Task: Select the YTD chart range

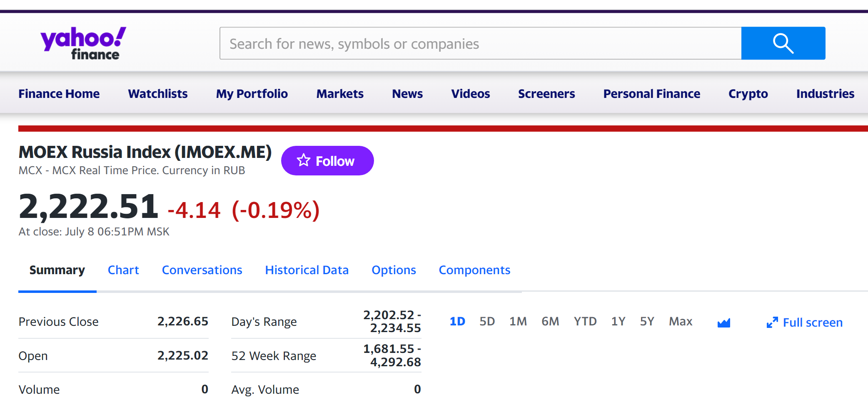Action: pos(585,321)
